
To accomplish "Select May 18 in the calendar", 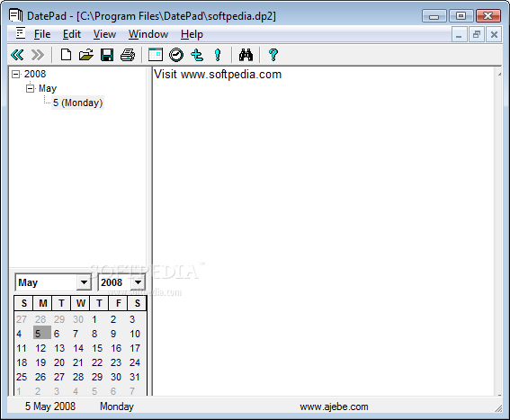I will point(22,362).
